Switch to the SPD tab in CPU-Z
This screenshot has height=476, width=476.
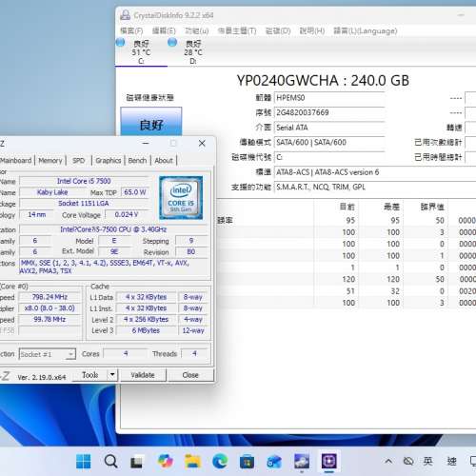pos(79,161)
